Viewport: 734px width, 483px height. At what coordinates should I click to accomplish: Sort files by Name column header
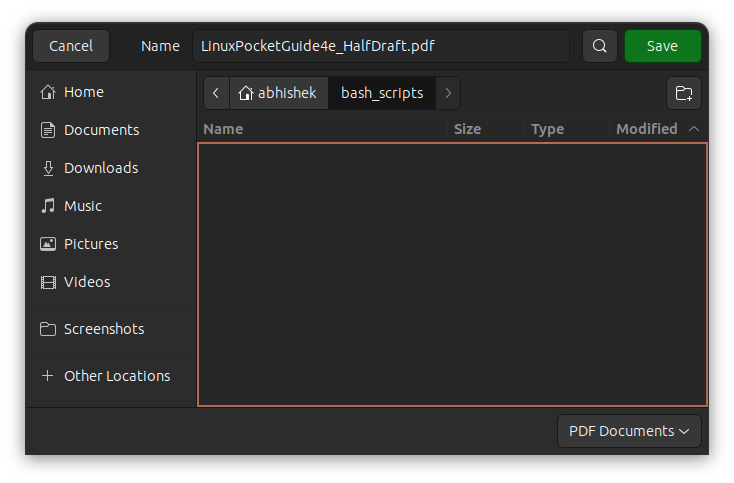pyautogui.click(x=223, y=129)
